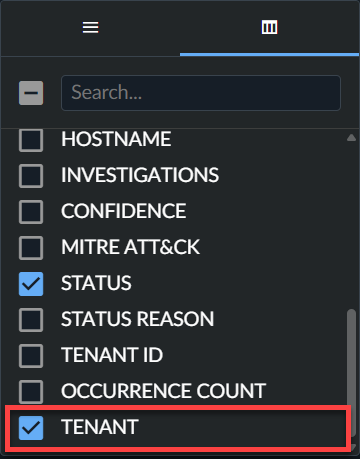Click the TENANT ID label
Screen dimensions: 360x459
click(112, 355)
